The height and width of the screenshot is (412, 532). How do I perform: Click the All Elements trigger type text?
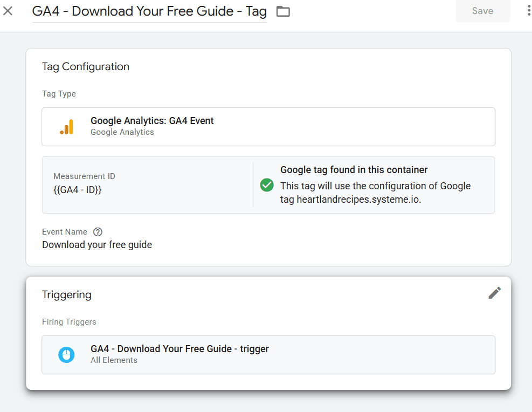[x=114, y=360]
